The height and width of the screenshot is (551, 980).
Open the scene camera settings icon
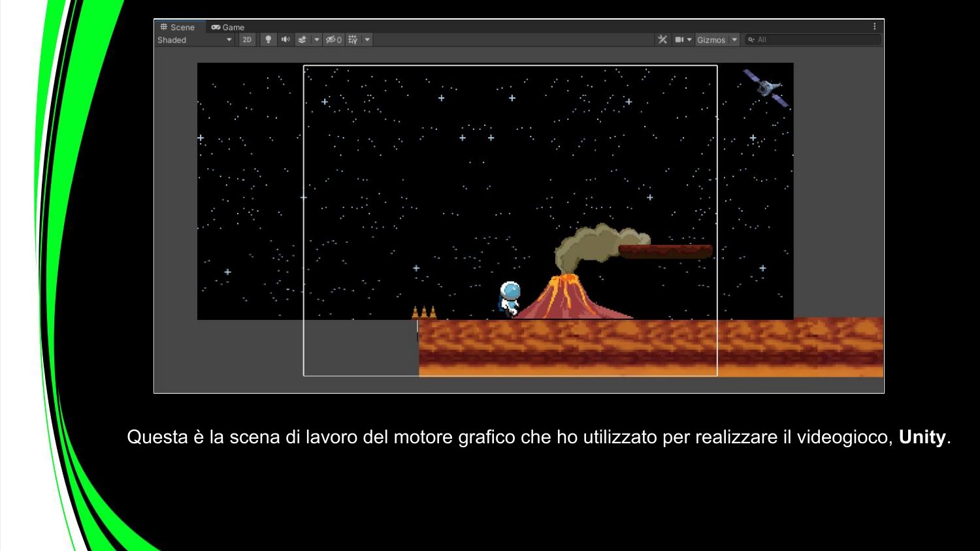click(679, 40)
